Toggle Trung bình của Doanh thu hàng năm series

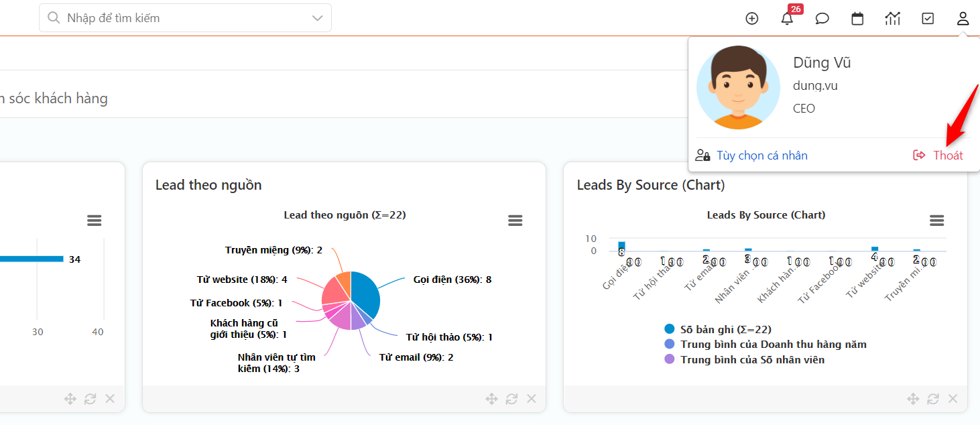pyautogui.click(x=773, y=345)
